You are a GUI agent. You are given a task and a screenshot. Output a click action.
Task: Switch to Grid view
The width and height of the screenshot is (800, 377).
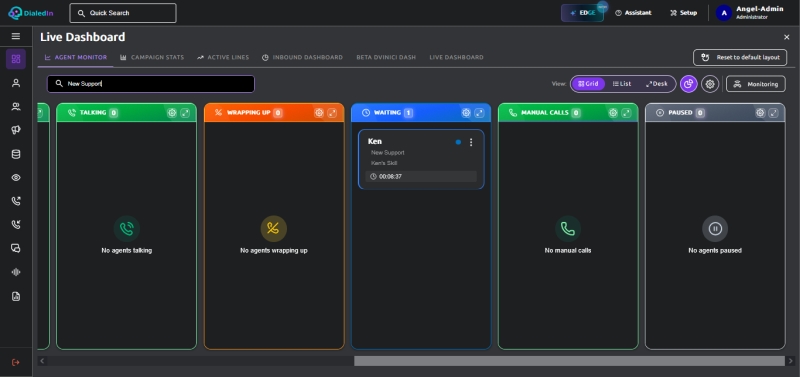588,84
